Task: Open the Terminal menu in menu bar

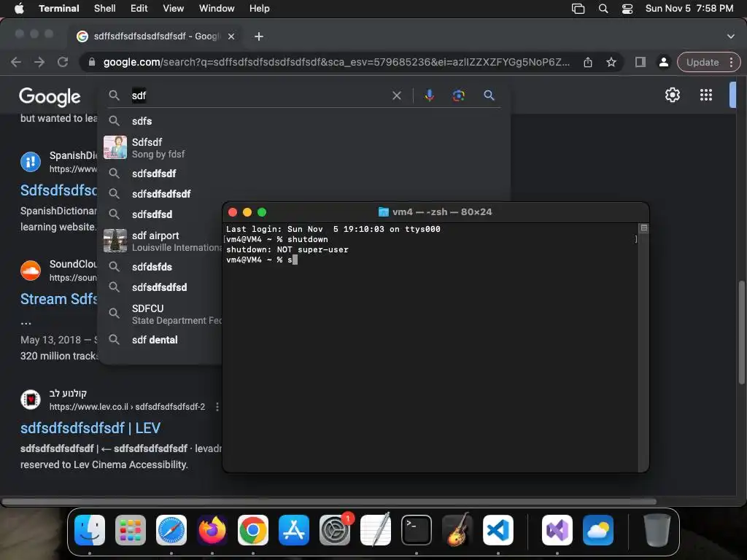Action: coord(58,9)
